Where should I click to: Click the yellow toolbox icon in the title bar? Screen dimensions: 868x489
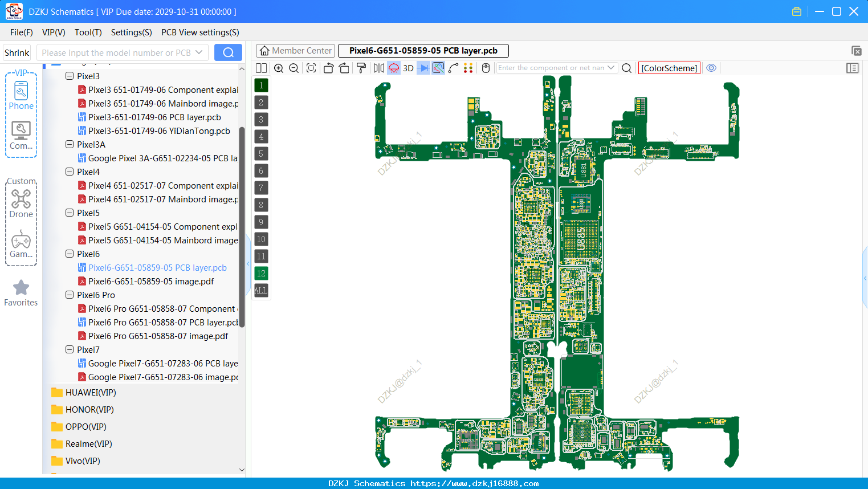(797, 11)
